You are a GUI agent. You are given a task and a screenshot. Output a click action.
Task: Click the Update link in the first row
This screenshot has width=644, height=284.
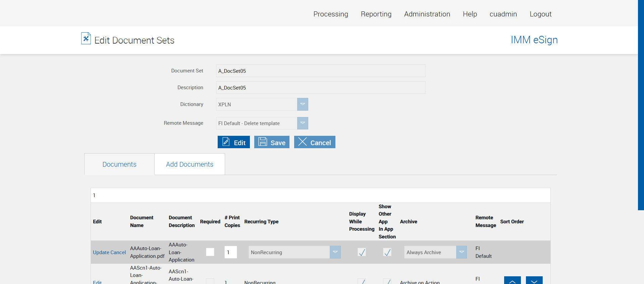(101, 252)
